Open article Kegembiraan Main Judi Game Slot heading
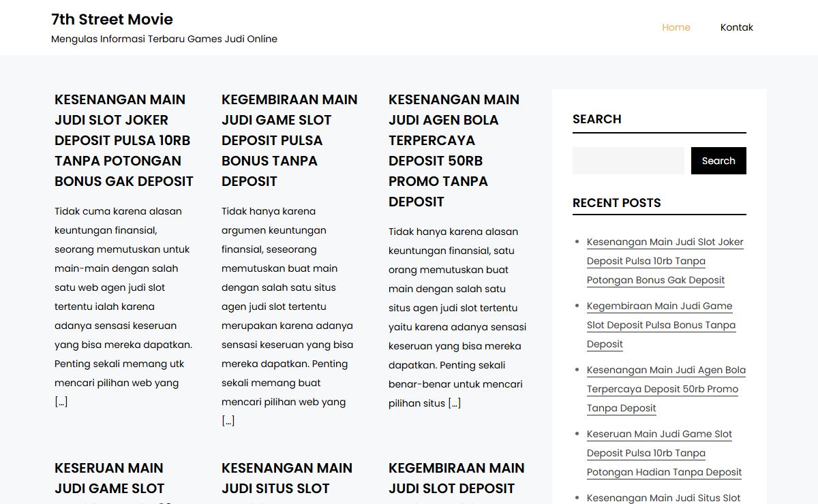 (x=290, y=140)
